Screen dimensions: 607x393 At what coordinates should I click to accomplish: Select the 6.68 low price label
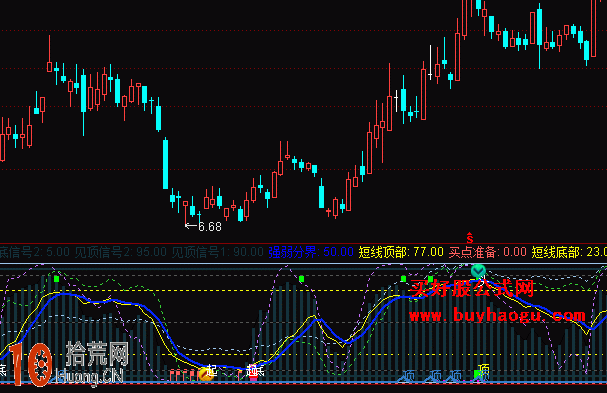[209, 227]
